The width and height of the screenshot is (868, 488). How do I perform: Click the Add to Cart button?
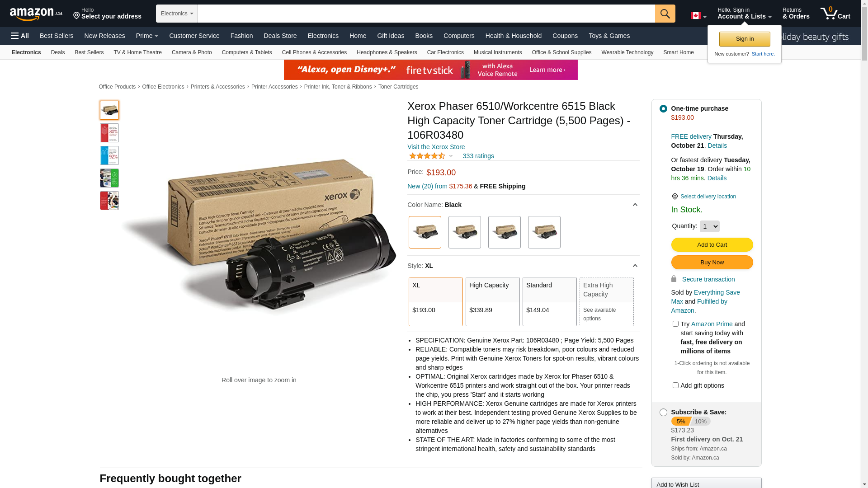712,245
